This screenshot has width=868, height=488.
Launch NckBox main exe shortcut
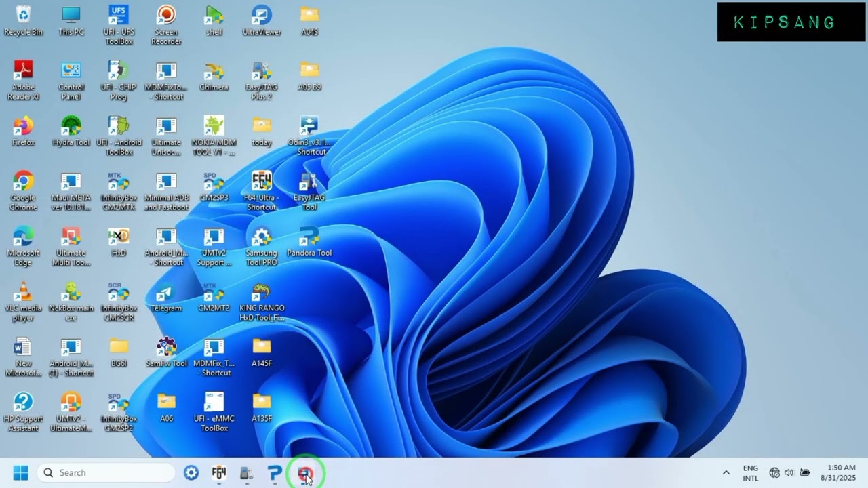[71, 302]
